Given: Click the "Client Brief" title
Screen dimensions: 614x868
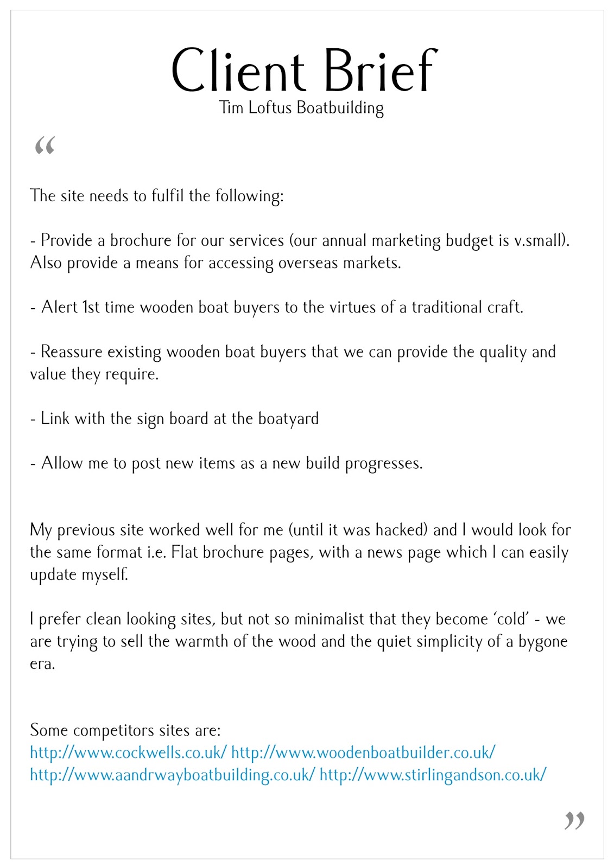Looking at the screenshot, I should 304,71.
